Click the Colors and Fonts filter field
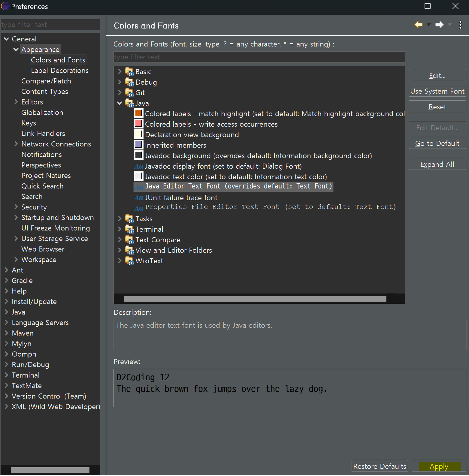This screenshot has height=476, width=469. 259,57
